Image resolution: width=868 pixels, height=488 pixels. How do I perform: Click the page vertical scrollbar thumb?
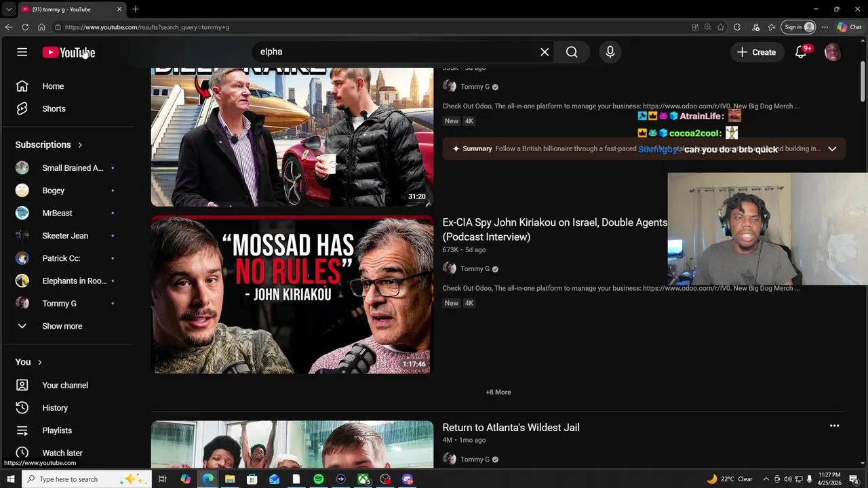click(863, 82)
